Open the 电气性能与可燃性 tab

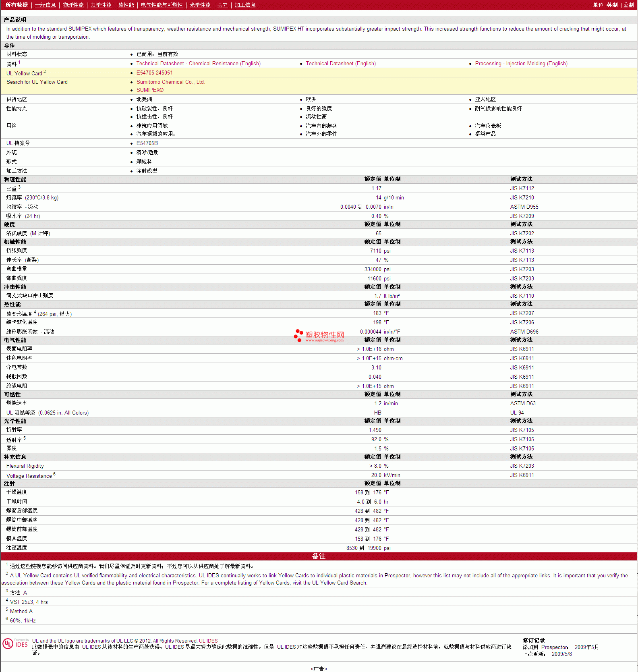162,5
